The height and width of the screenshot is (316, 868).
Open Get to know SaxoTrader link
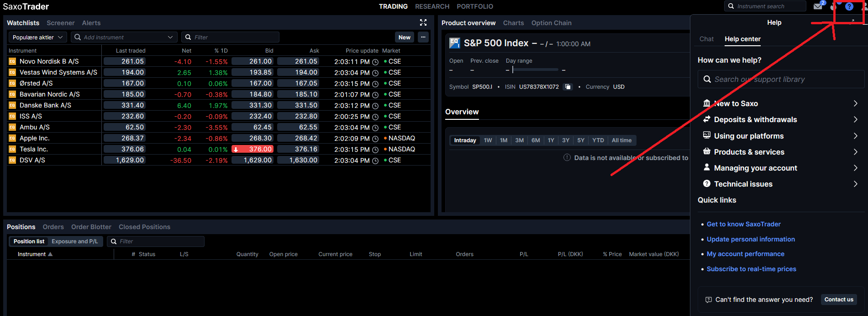click(x=743, y=224)
